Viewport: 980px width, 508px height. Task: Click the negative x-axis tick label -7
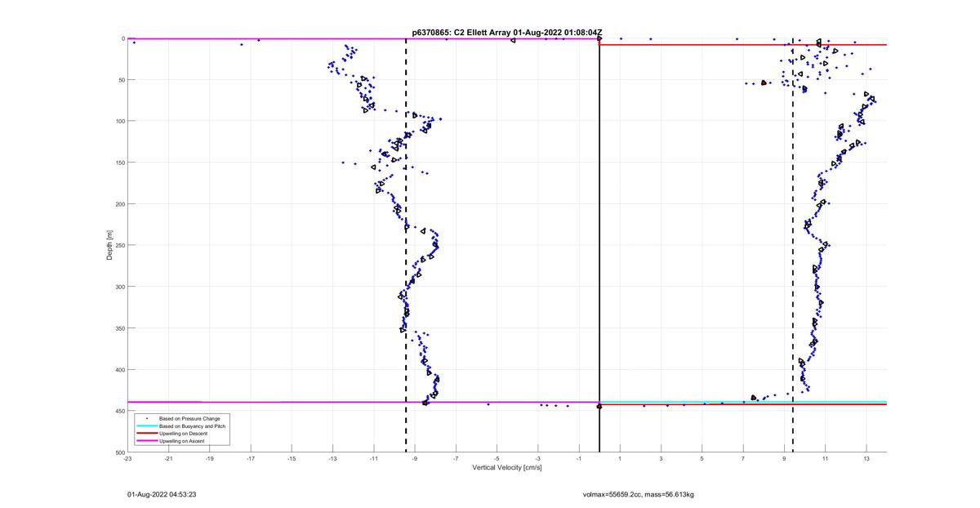coord(456,459)
